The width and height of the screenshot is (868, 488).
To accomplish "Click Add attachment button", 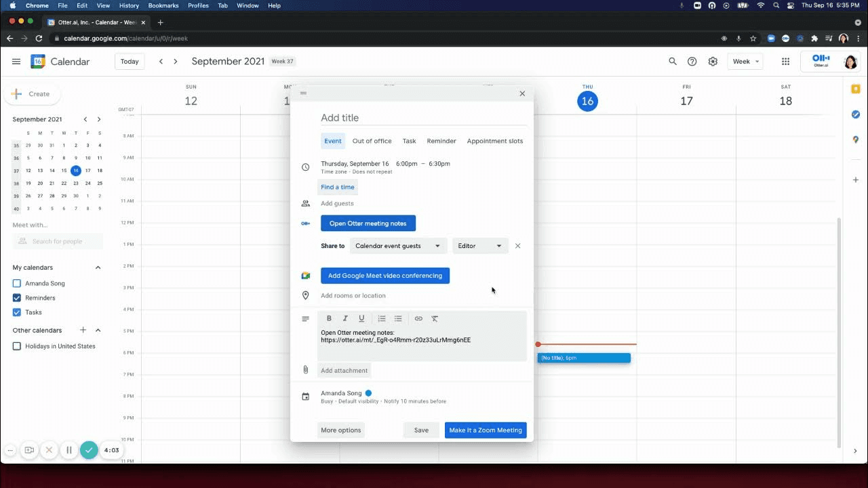I will (344, 371).
